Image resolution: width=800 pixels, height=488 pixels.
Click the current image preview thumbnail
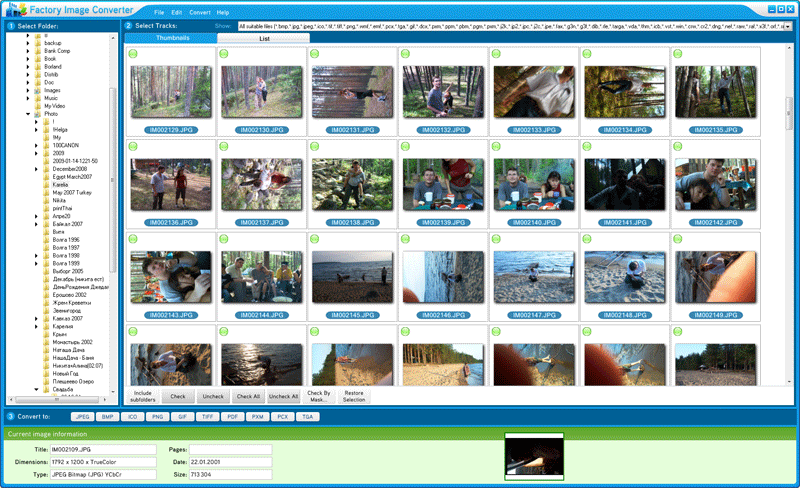pyautogui.click(x=534, y=457)
